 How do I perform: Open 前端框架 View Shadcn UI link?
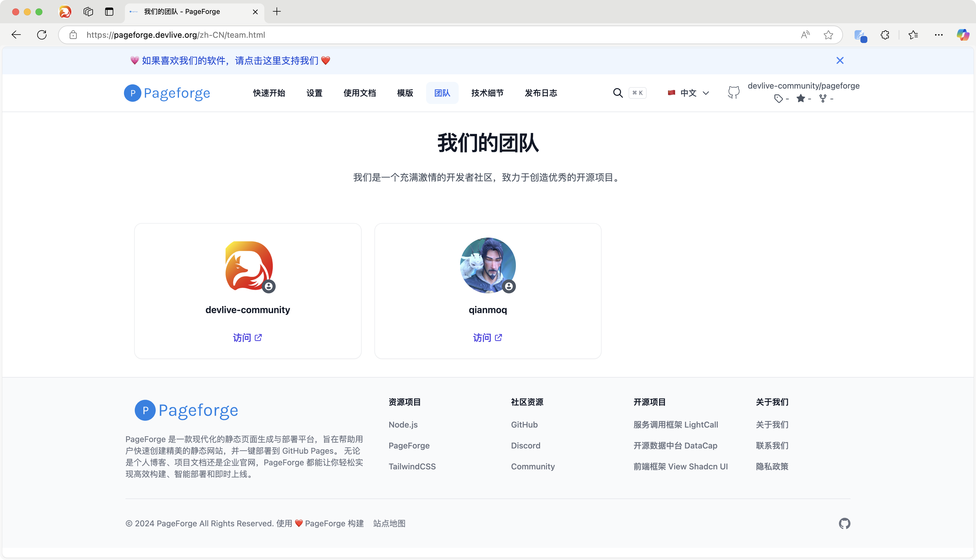(680, 466)
